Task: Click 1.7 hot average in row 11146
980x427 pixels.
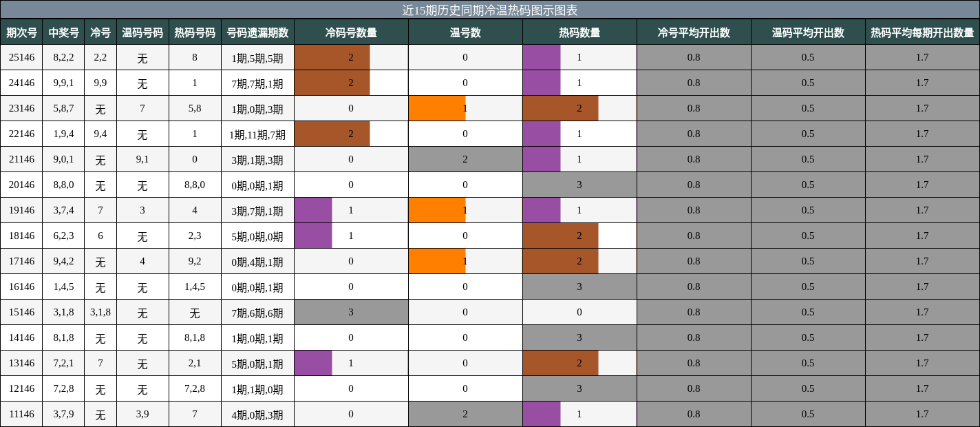Action: point(922,414)
